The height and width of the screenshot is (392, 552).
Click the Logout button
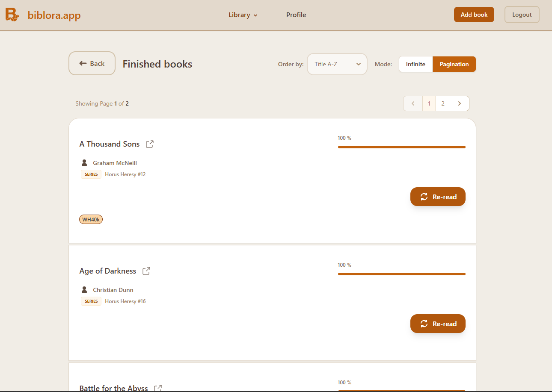pos(522,15)
